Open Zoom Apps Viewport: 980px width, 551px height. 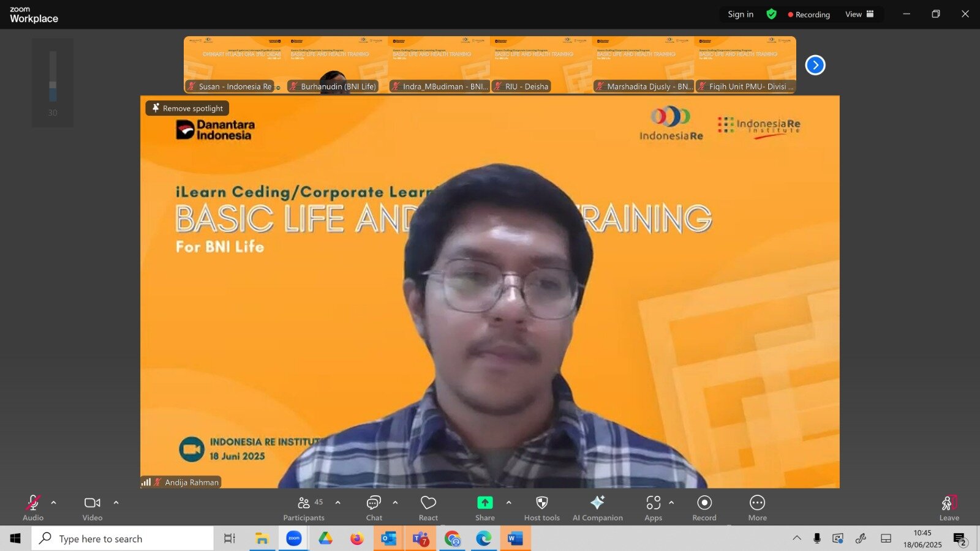point(653,508)
